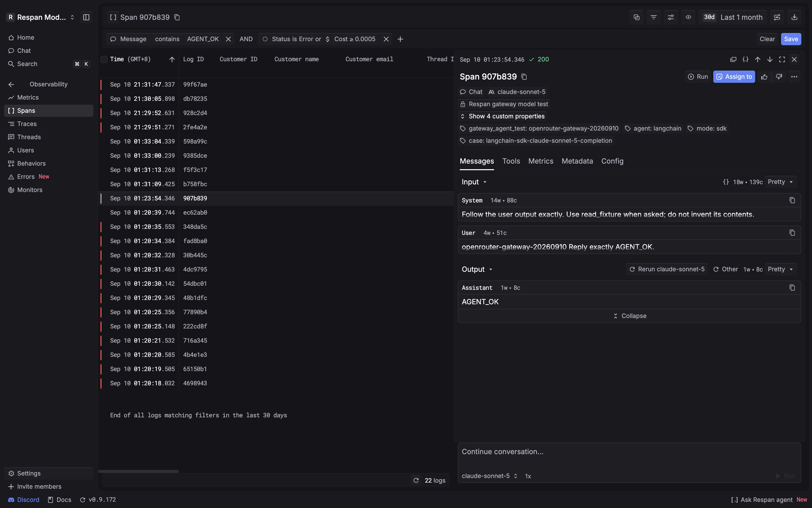Screen dimensions: 812x508
Task: Collapse the assistant output message
Action: click(x=630, y=316)
